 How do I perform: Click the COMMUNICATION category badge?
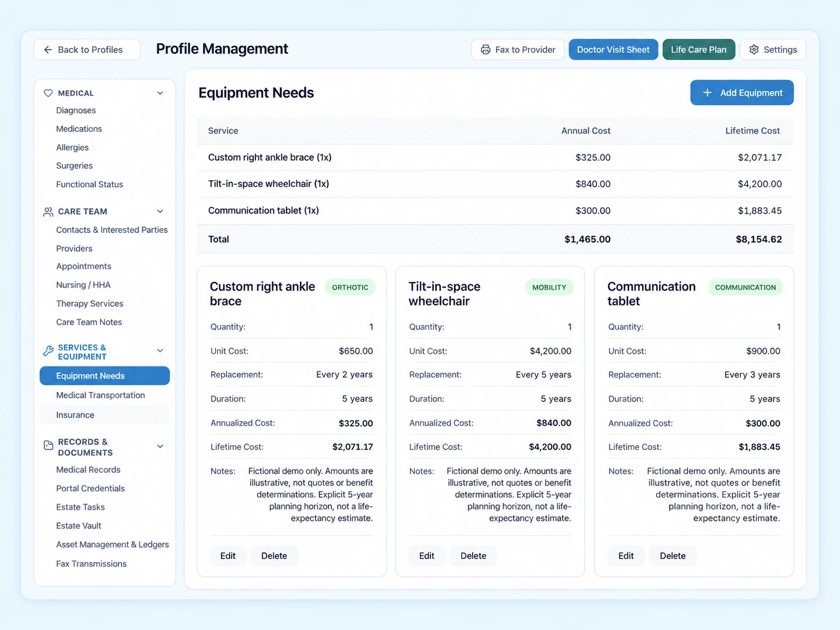click(x=745, y=287)
